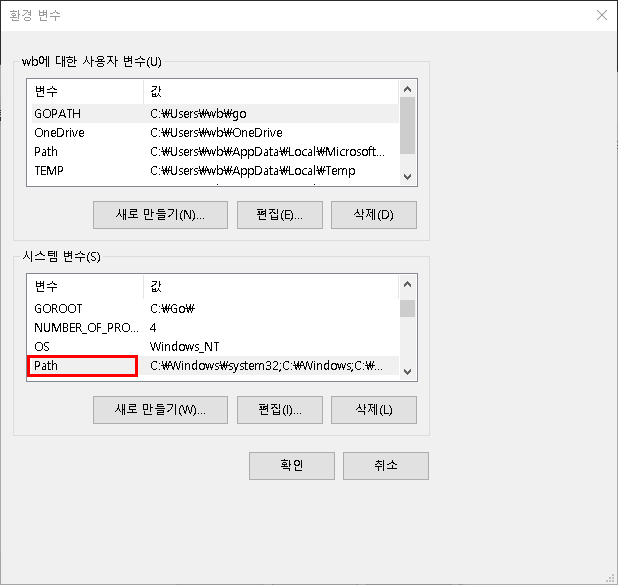This screenshot has width=618, height=585.
Task: Confirm with the 확인 button
Action: [x=292, y=466]
